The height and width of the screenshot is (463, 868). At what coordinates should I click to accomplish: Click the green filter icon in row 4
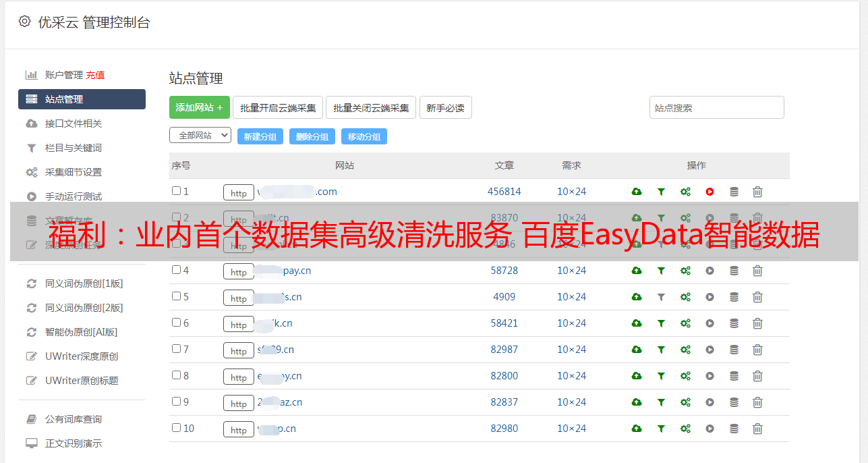click(x=661, y=271)
